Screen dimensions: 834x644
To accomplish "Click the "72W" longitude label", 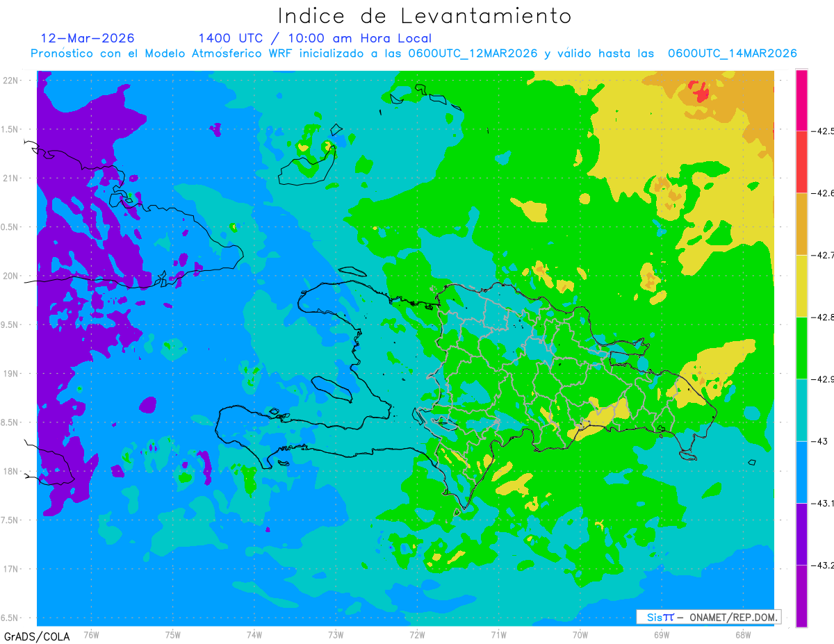I will (x=417, y=634).
